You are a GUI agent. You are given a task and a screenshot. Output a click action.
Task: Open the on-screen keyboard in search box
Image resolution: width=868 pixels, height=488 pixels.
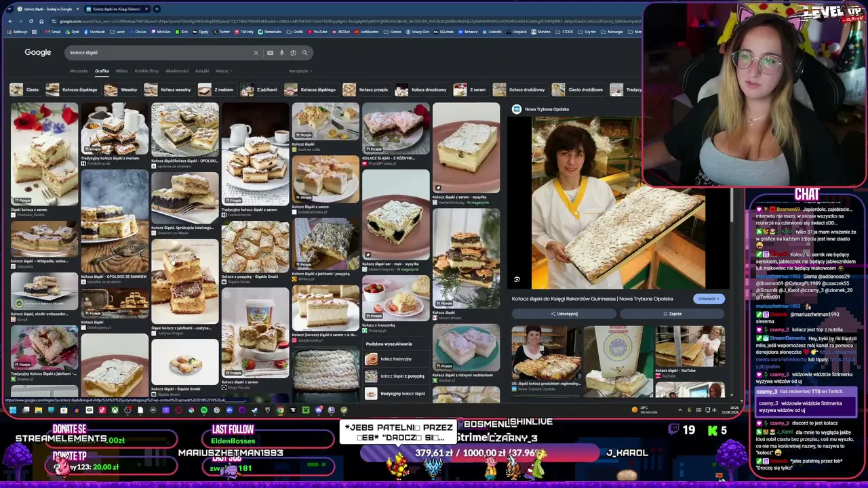pos(270,53)
